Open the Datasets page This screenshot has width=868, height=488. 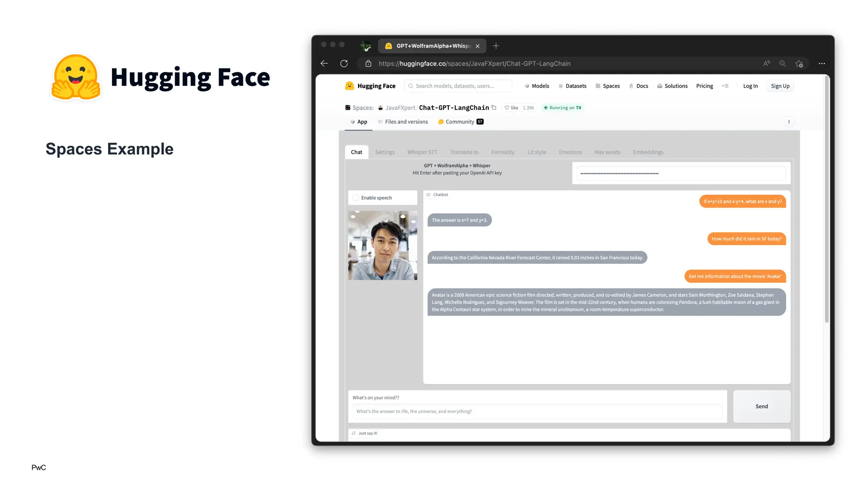[x=572, y=86]
